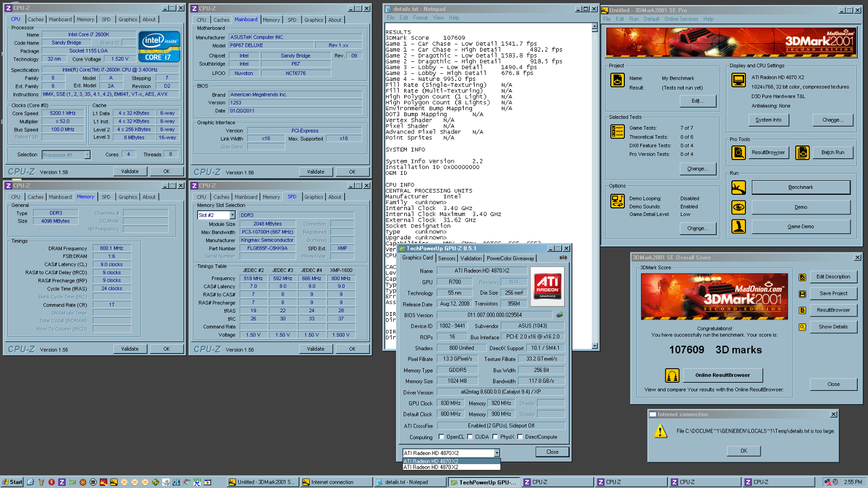868x488 pixels.
Task: Select the second ATI Radeon HD 4870X2 list entry
Action: coord(451,467)
